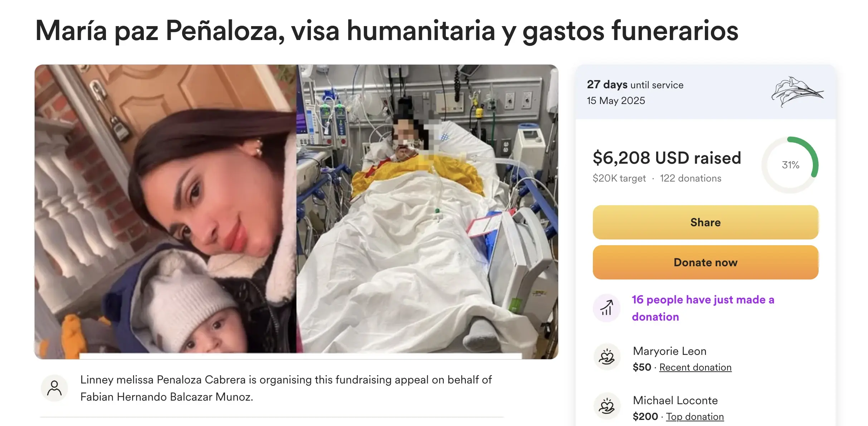
Task: Select donor name Maryorie Leon
Action: pyautogui.click(x=670, y=351)
